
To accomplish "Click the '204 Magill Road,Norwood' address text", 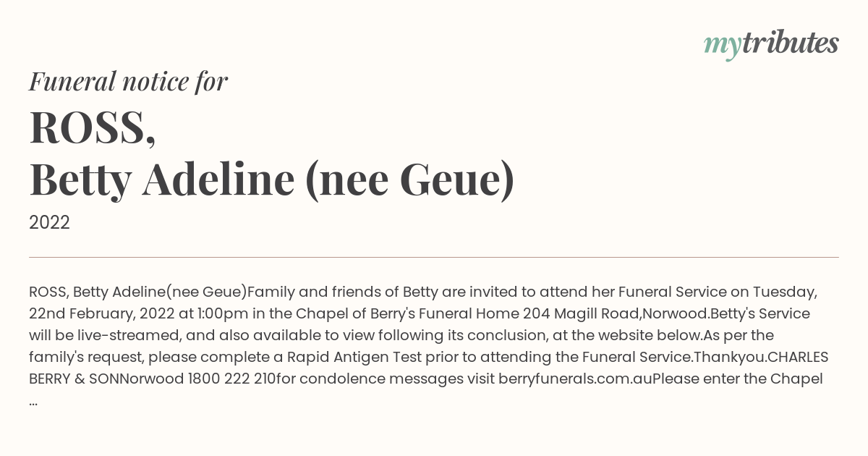I will (x=616, y=313).
